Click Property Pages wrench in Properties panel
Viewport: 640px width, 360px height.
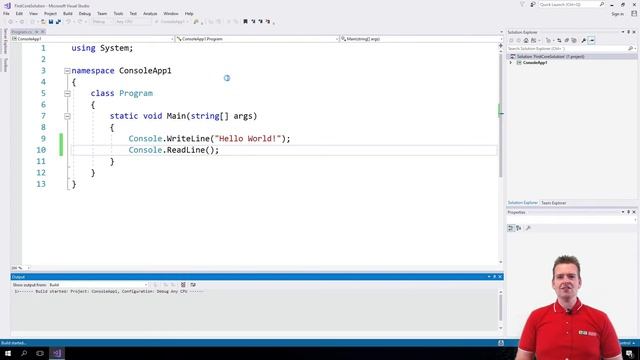tap(528, 228)
